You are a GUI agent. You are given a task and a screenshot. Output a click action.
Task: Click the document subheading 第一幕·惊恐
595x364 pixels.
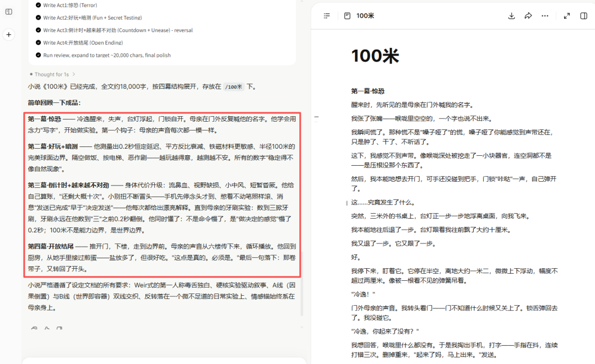click(x=367, y=91)
